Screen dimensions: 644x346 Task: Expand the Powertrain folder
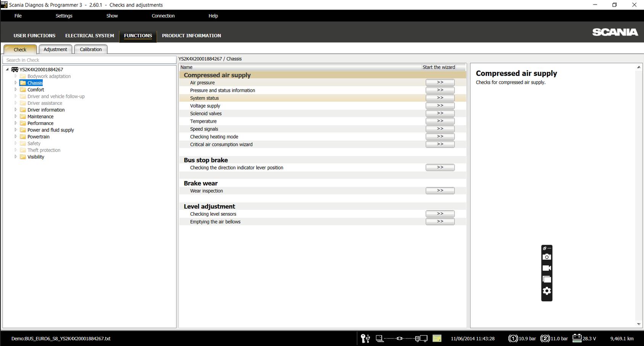click(16, 136)
